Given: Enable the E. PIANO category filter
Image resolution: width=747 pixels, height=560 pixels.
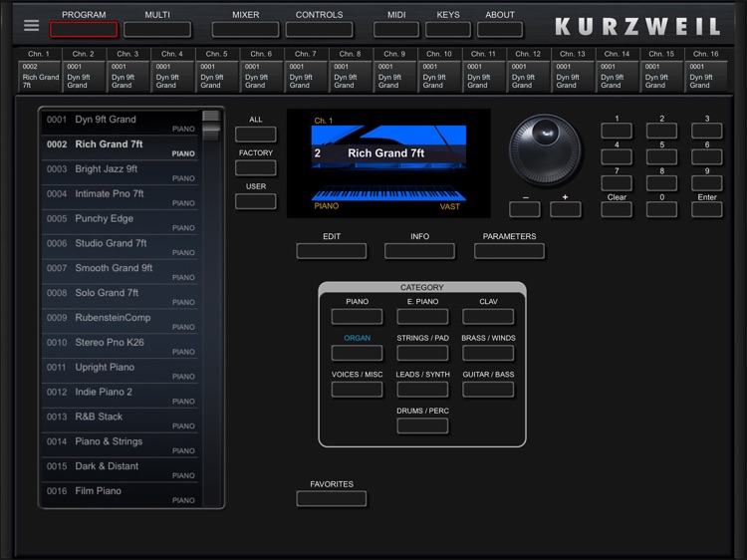Looking at the screenshot, I should coord(422,317).
